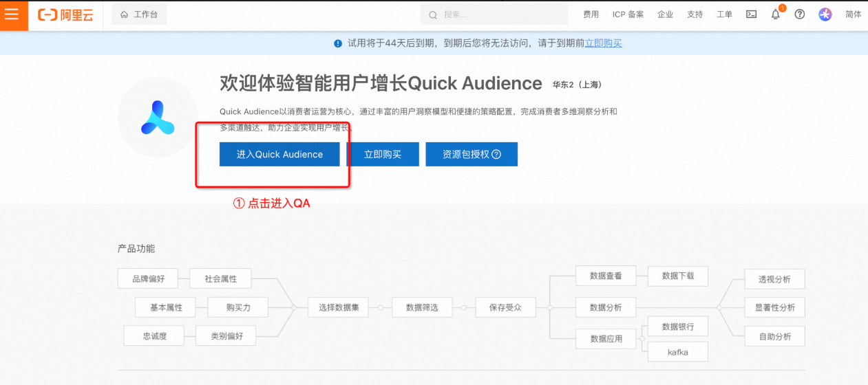Open the 工作台 workbench tab
Screen dimensions: 868x385
pos(139,14)
